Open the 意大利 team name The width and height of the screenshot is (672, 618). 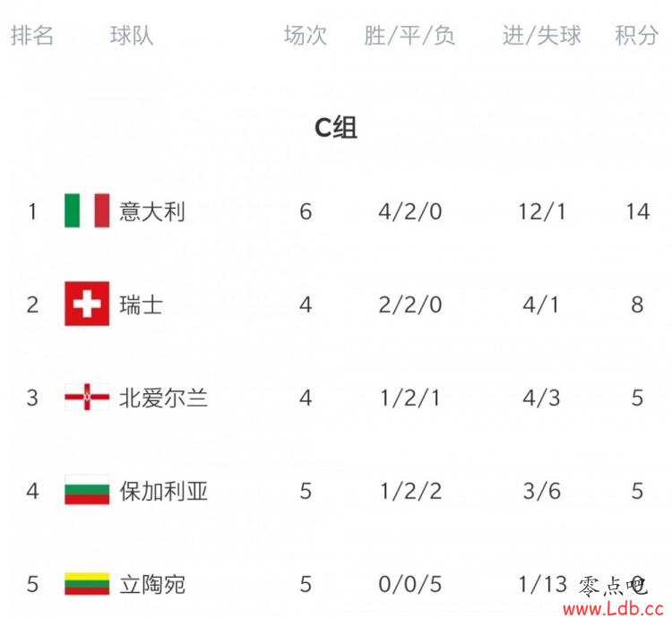pyautogui.click(x=152, y=211)
